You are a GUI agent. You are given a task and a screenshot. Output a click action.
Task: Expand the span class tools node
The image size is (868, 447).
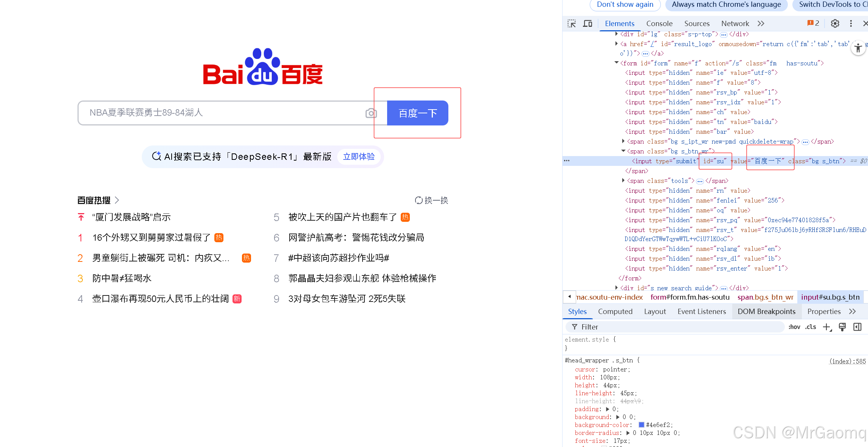coord(623,181)
